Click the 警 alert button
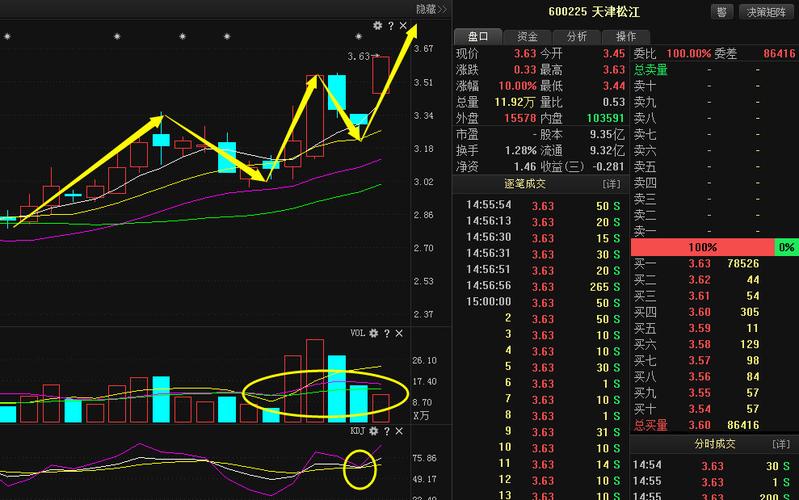The height and width of the screenshot is (500, 799). (x=722, y=12)
